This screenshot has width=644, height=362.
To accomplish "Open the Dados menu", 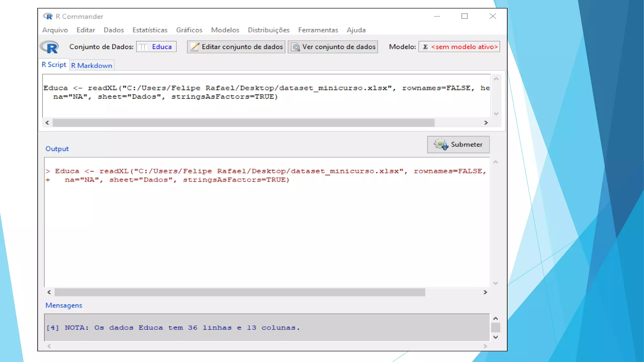I will click(114, 30).
